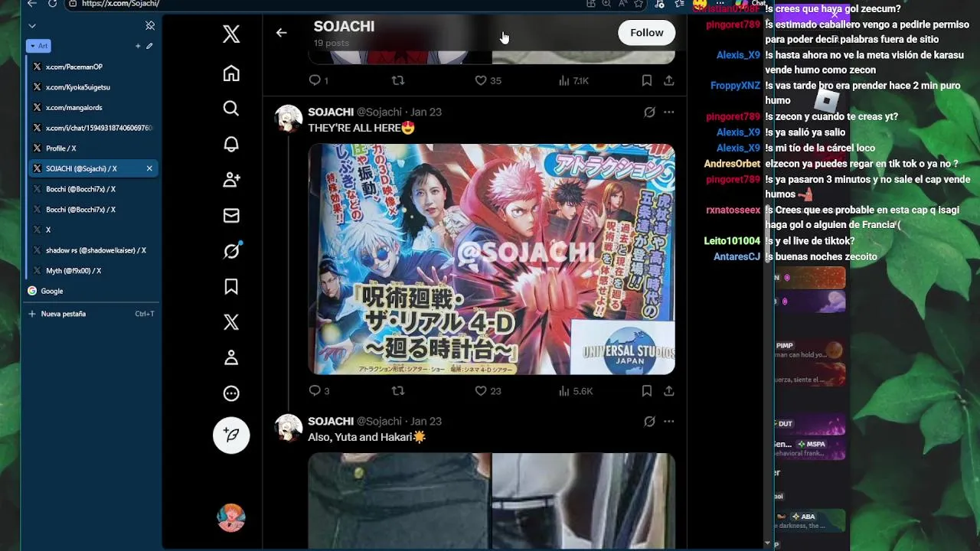Image resolution: width=980 pixels, height=551 pixels.
Task: Collapse vertical tabs pane chevron
Action: (x=32, y=26)
